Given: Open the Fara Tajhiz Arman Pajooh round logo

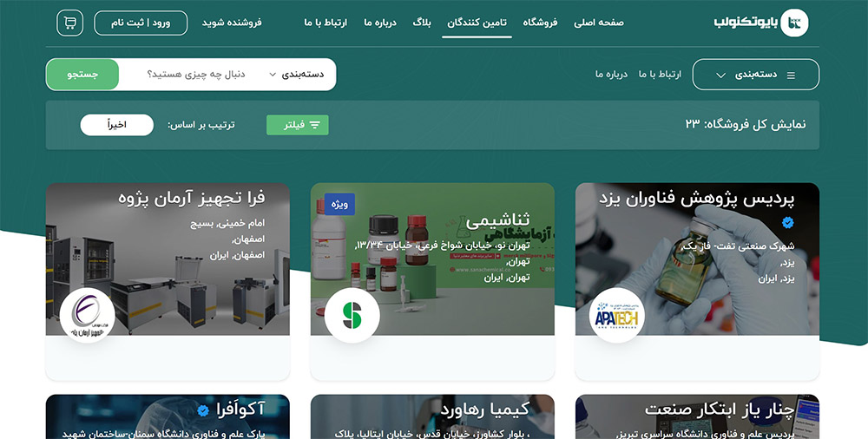Looking at the screenshot, I should [x=87, y=316].
